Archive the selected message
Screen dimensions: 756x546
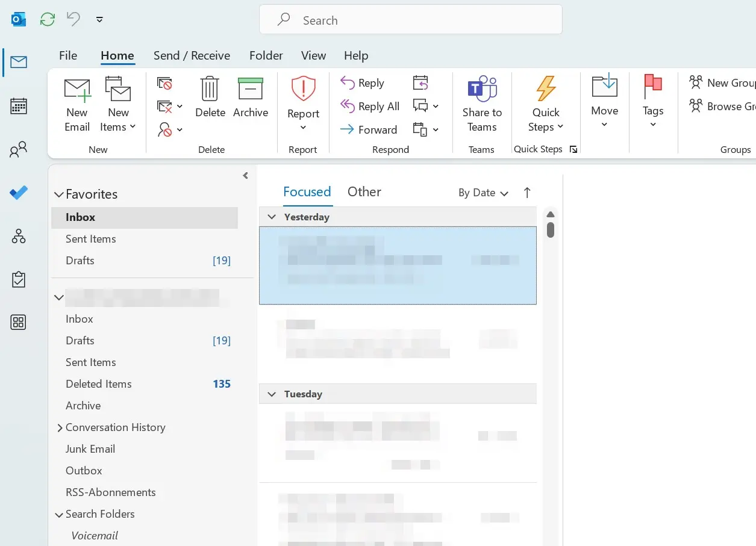point(250,102)
